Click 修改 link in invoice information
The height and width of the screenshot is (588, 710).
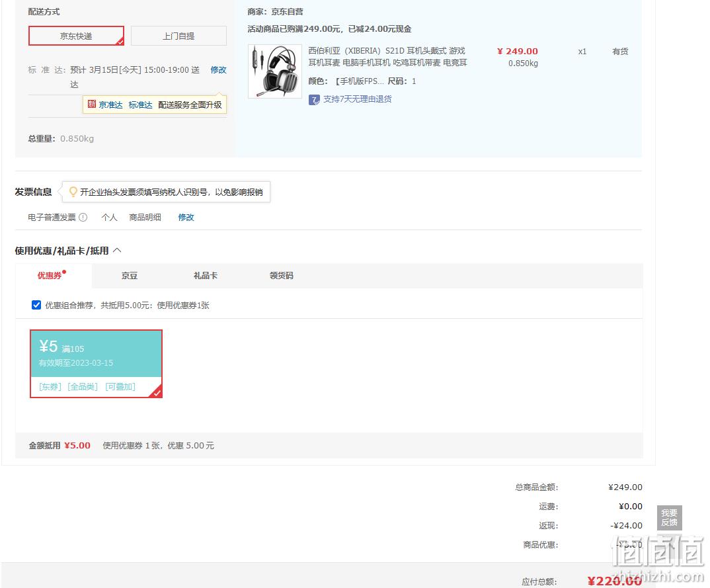pyautogui.click(x=186, y=218)
